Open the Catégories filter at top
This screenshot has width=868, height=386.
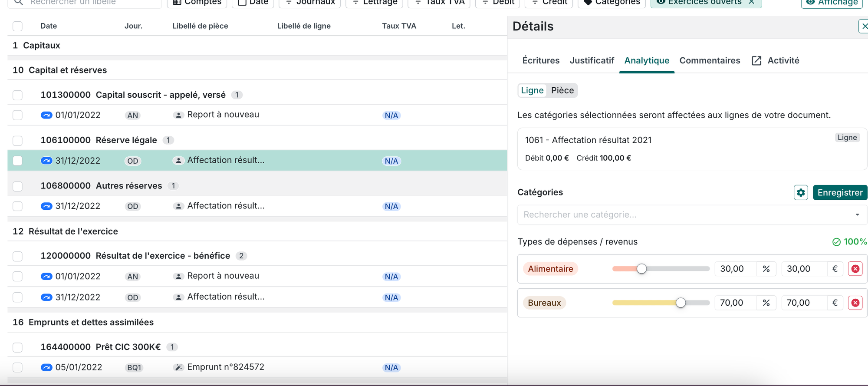pyautogui.click(x=612, y=3)
